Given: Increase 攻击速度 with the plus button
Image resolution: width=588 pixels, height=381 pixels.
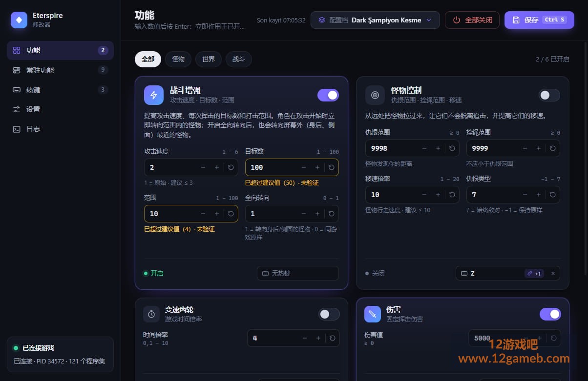Looking at the screenshot, I should 217,167.
